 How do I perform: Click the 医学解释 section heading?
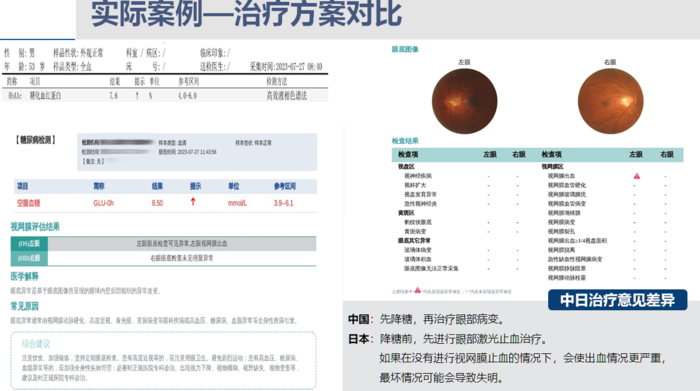(25, 277)
